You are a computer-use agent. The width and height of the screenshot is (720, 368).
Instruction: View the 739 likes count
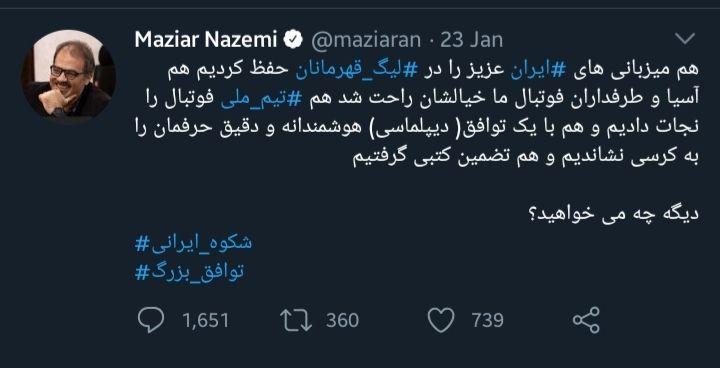[488, 320]
